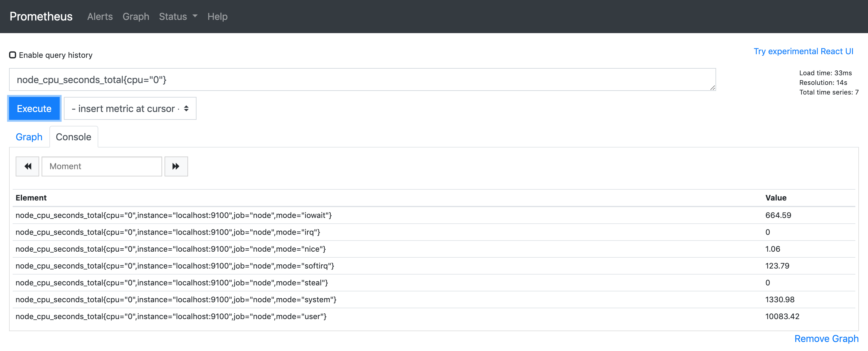Click the Moment time input field
The width and height of the screenshot is (868, 351).
coord(102,166)
